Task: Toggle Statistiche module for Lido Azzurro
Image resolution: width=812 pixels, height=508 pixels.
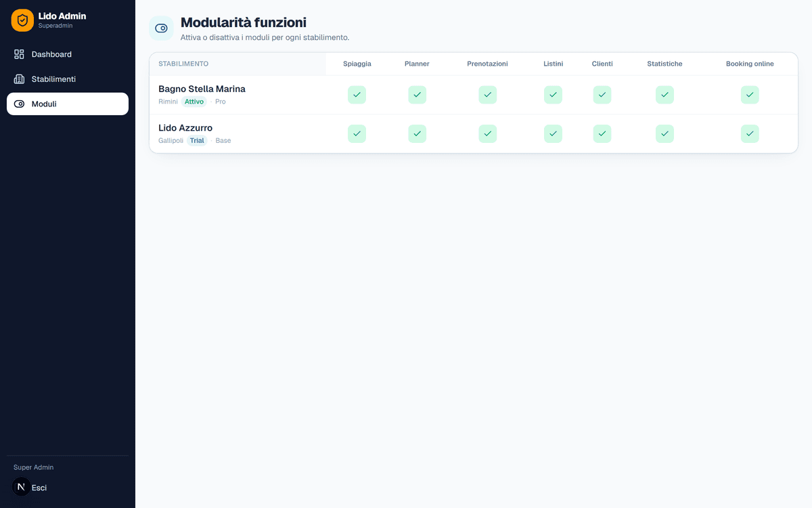Action: pyautogui.click(x=664, y=133)
